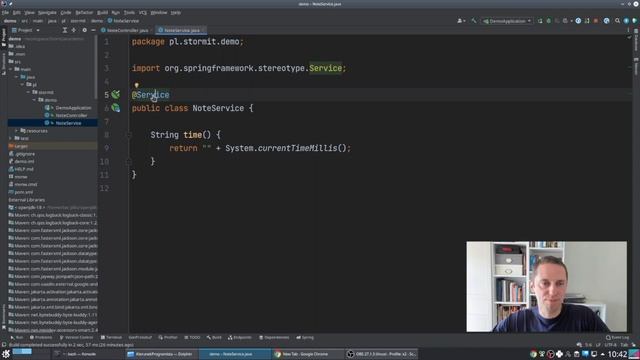This screenshot has height=360, width=640.
Task: Open the Refactor menu
Action: point(84,13)
